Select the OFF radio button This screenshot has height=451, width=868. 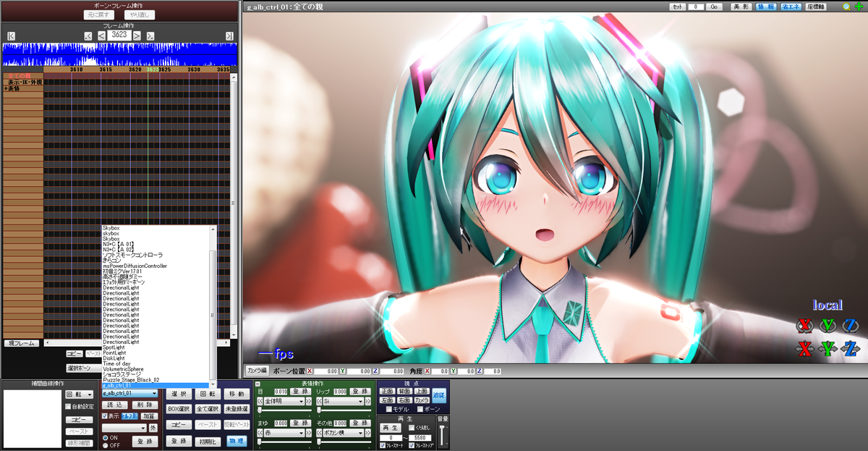[105, 445]
